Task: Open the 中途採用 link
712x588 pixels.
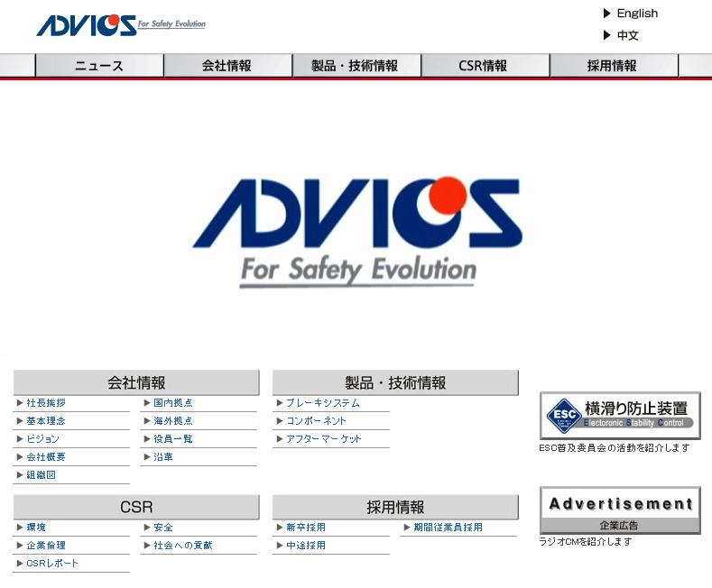Action: (306, 546)
